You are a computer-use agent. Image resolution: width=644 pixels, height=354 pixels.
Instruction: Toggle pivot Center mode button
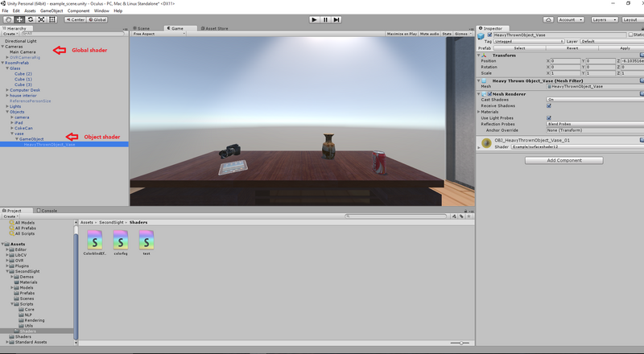tap(75, 19)
